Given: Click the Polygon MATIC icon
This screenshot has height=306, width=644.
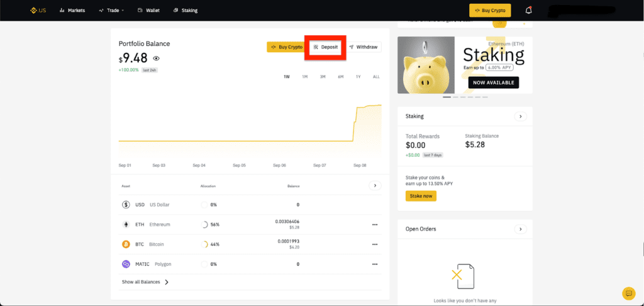Looking at the screenshot, I should 126,264.
